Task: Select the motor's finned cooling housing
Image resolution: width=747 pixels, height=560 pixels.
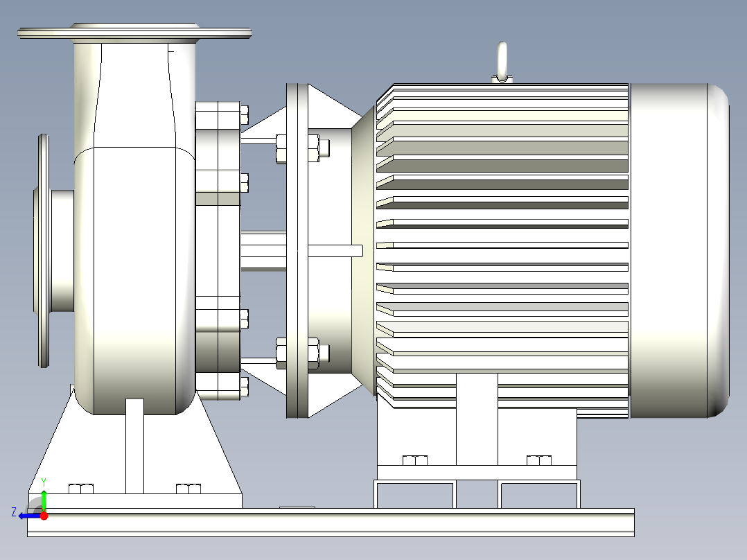Action: 502,251
